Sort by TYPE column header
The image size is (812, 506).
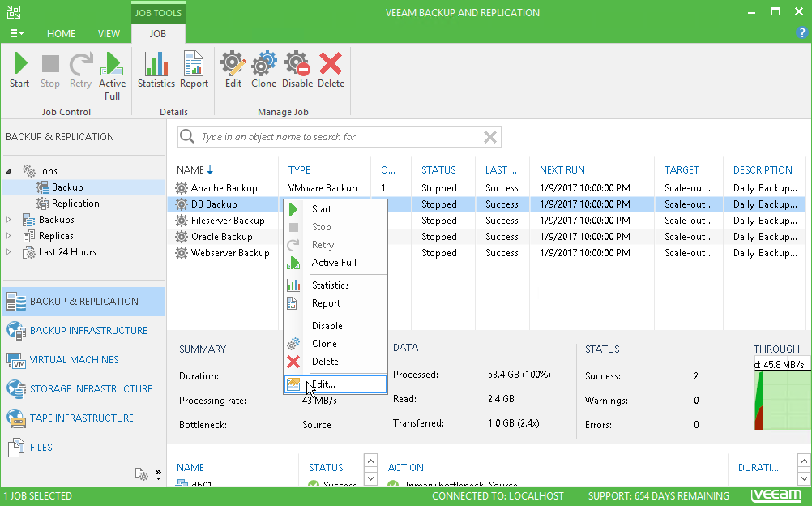coord(299,170)
